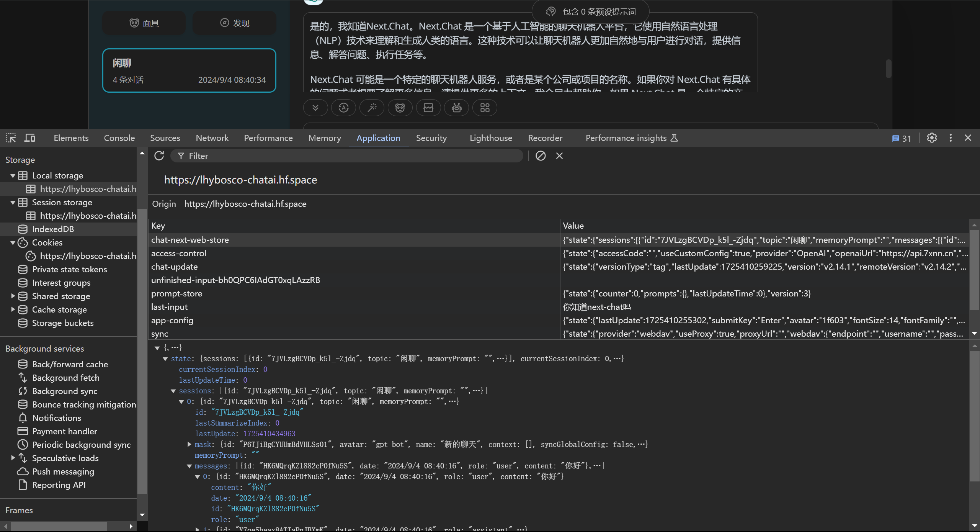Viewport: 980px width, 532px height.
Task: Open the DevTools three-dot menu
Action: 951,138
